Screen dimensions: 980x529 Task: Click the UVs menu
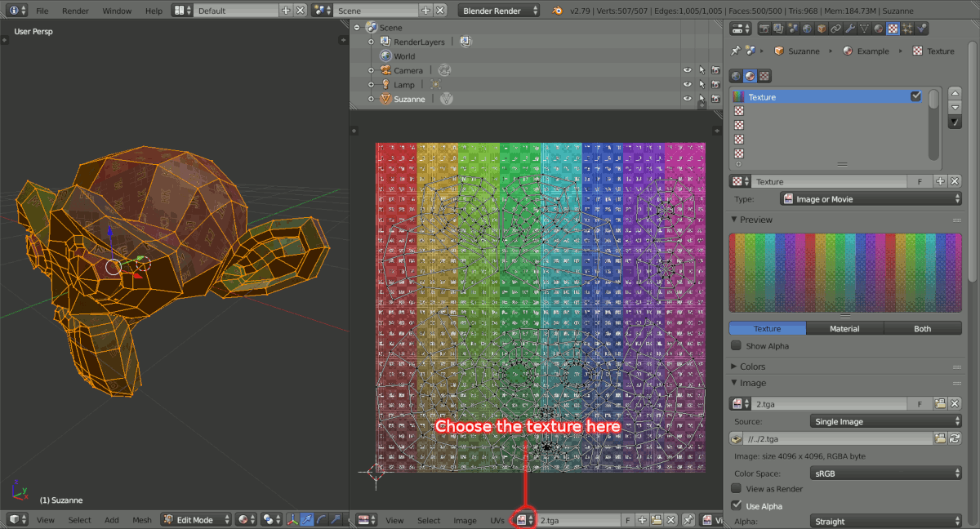(497, 520)
